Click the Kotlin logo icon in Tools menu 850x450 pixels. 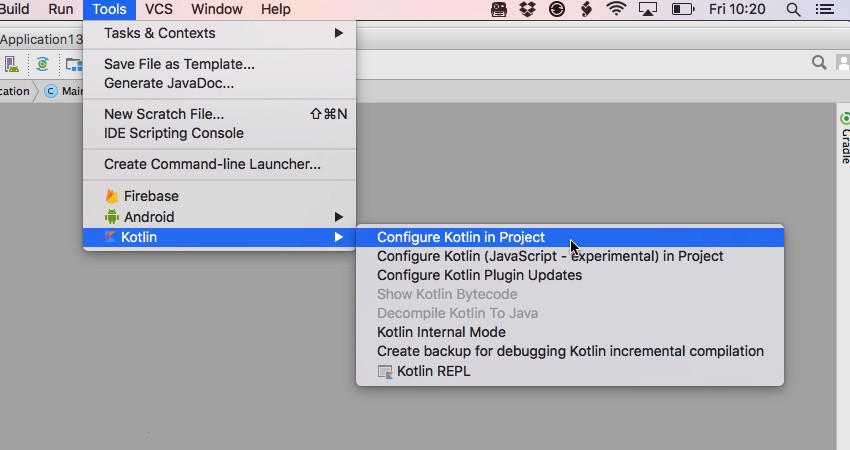click(110, 236)
